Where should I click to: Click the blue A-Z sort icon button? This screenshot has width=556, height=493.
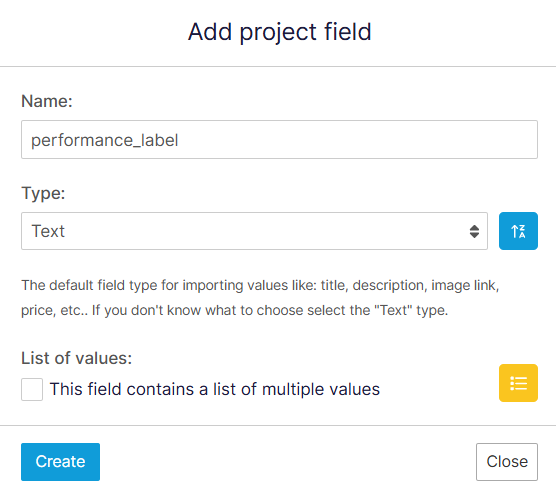click(518, 231)
